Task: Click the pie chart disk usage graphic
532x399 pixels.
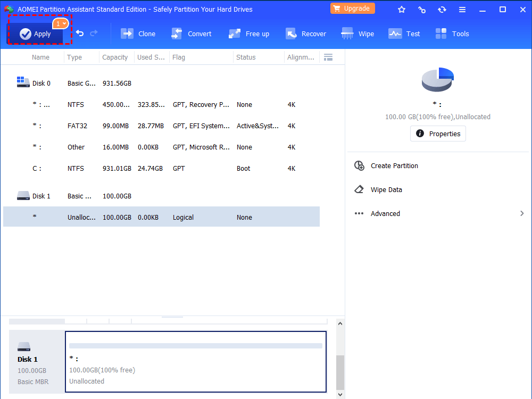Action: 438,79
